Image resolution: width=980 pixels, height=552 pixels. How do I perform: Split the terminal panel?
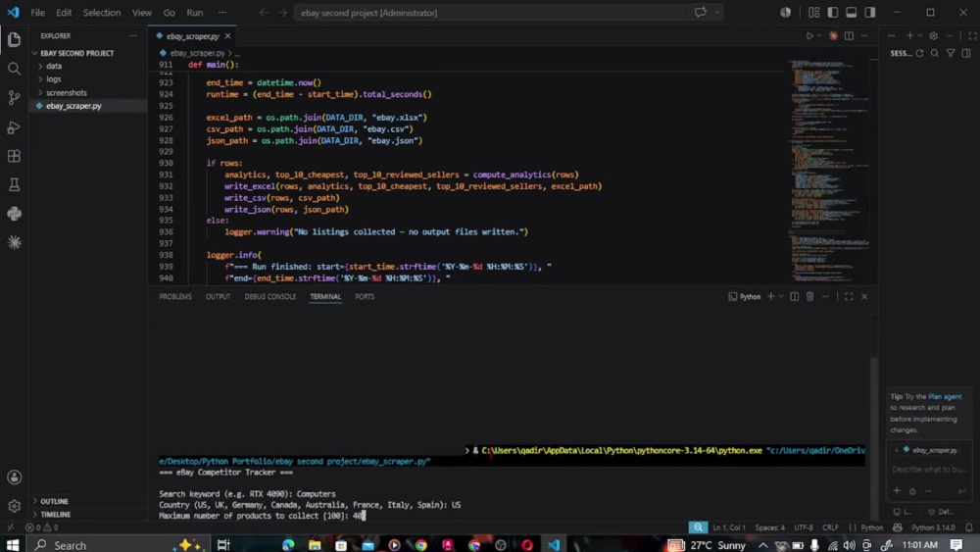(x=795, y=296)
